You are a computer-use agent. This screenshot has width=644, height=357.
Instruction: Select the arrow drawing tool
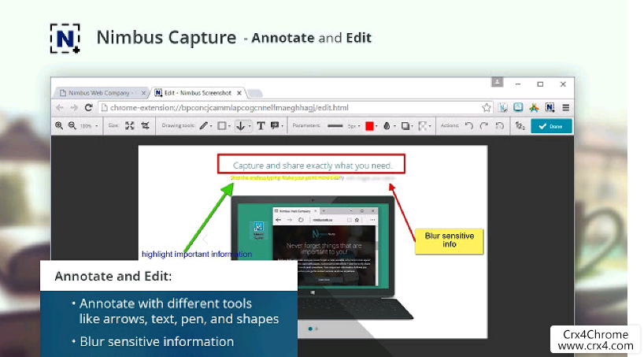click(242, 126)
